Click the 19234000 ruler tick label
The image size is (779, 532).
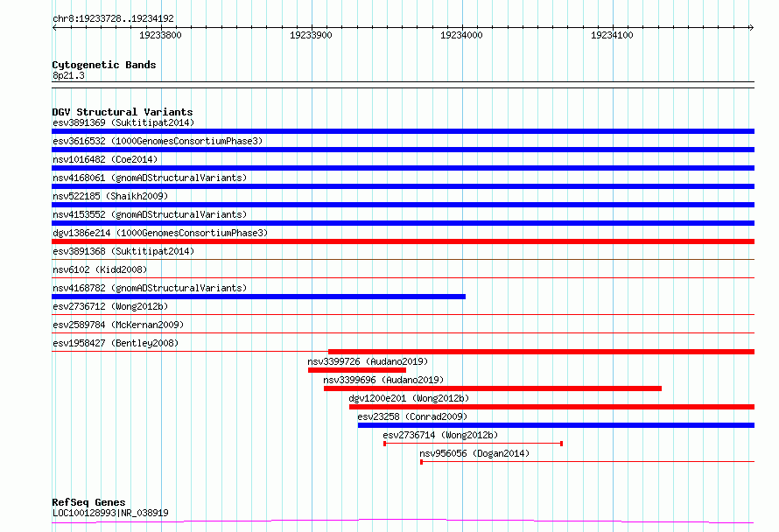click(461, 35)
